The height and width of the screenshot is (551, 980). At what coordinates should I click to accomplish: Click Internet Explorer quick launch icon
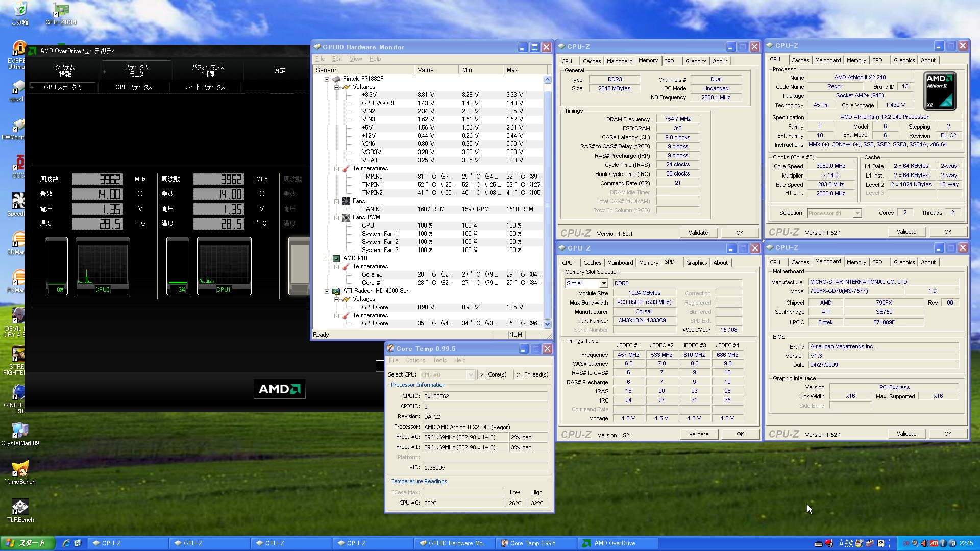[66, 543]
